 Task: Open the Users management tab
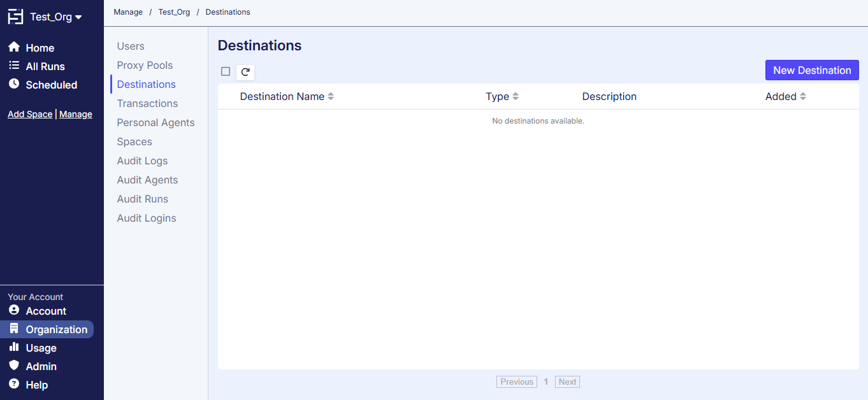131,46
